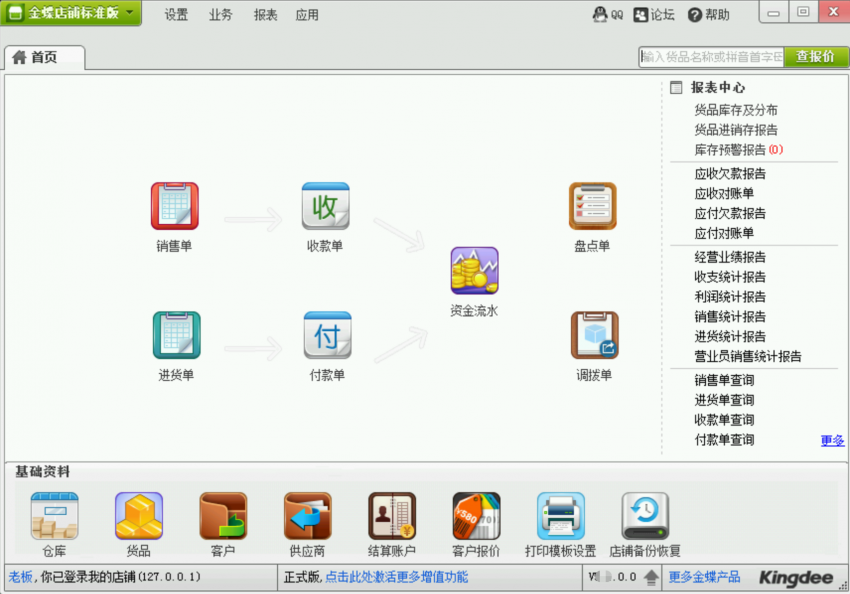This screenshot has height=594, width=850.
Task: Click the 资金流水 cash flow icon
Action: [474, 271]
